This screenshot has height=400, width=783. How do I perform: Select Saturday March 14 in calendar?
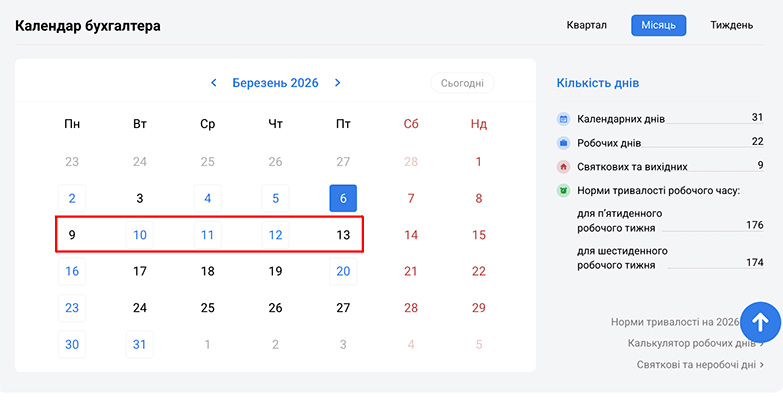pyautogui.click(x=411, y=235)
